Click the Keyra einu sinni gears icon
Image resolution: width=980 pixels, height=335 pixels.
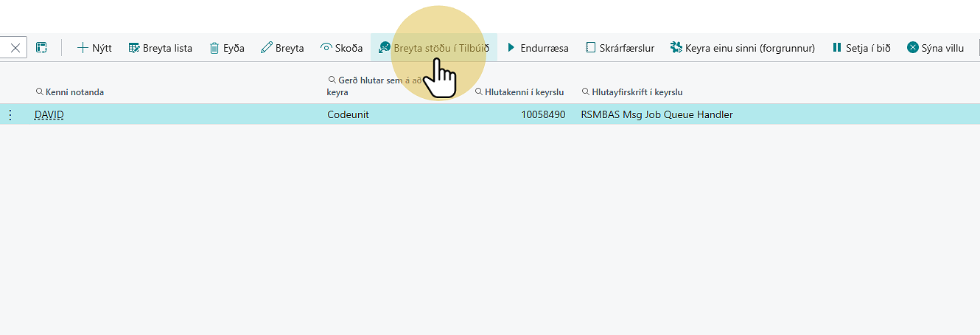click(x=676, y=48)
